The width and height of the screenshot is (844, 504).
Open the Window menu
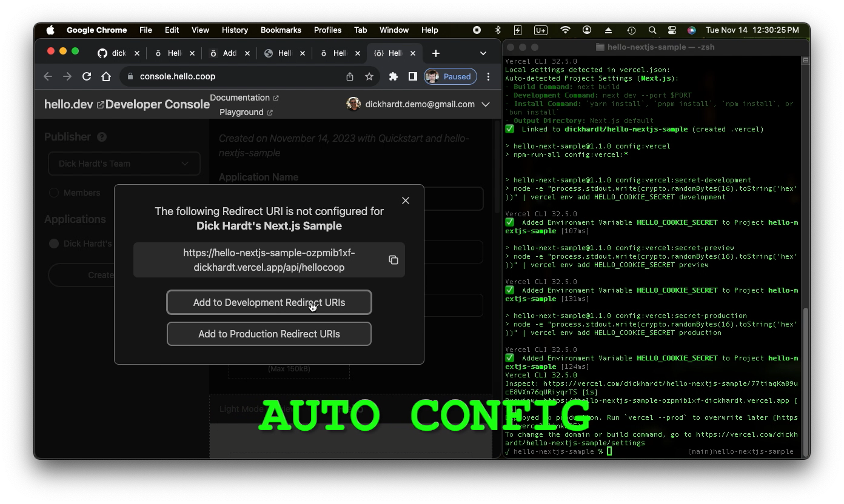point(394,30)
